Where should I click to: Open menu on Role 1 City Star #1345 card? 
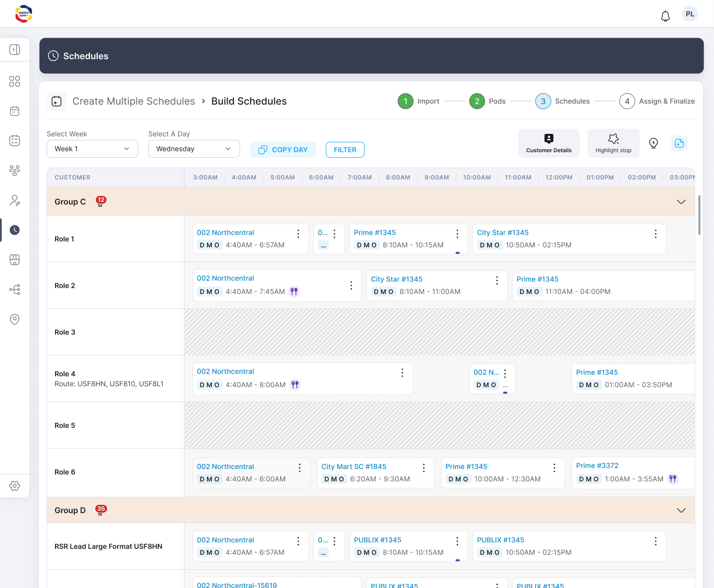click(655, 234)
